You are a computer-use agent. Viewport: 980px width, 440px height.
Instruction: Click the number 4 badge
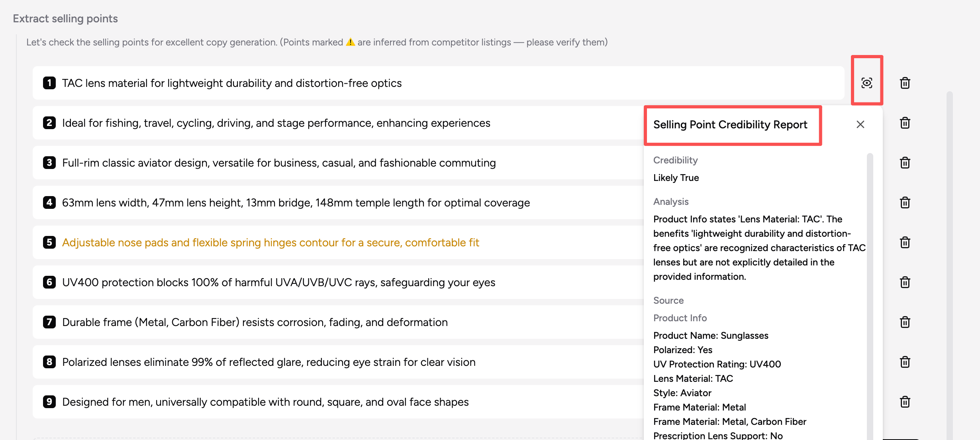pos(49,202)
